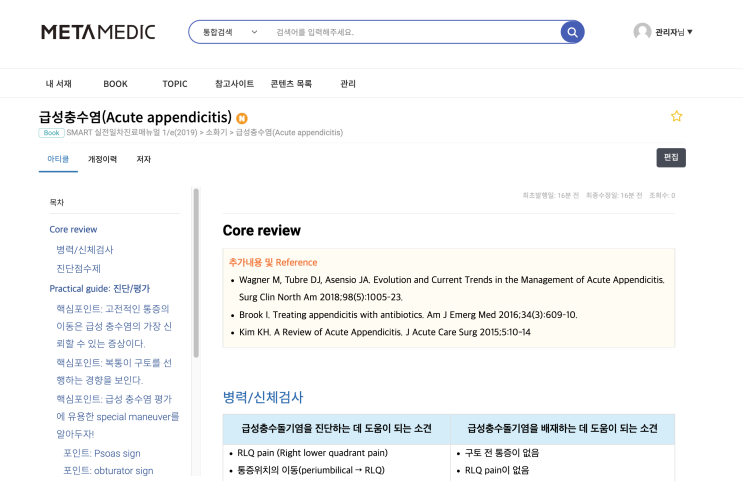Click the RLQ pain이 없음 cell

tap(497, 470)
